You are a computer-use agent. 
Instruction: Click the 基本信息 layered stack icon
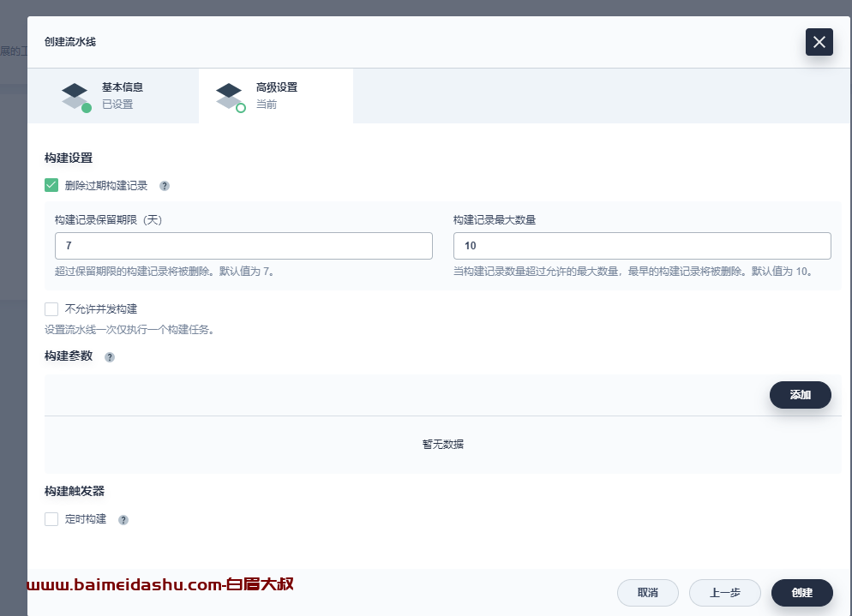pyautogui.click(x=75, y=97)
